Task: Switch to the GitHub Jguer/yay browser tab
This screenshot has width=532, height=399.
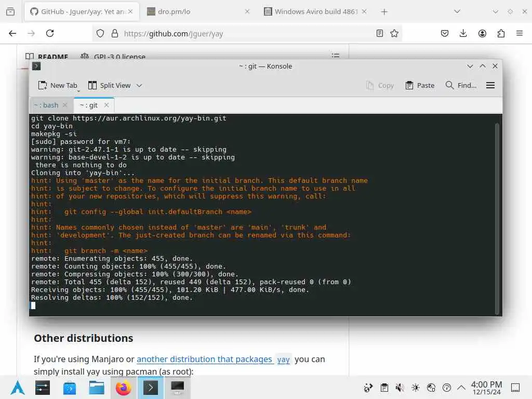Action: (82, 11)
